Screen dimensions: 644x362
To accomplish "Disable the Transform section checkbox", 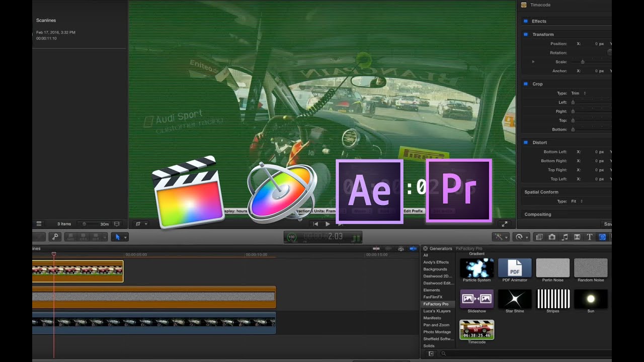I will click(x=526, y=34).
